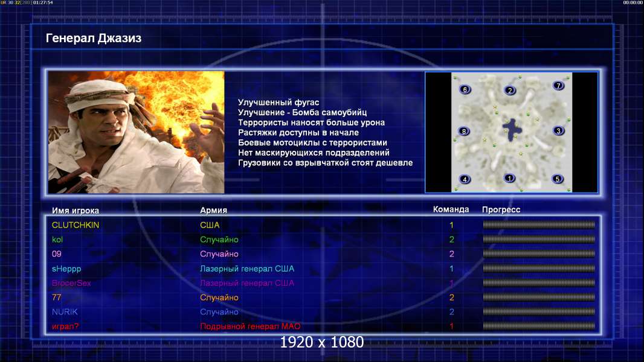The width and height of the screenshot is (644, 362).
Task: Select player name BrocerSex
Action: 71,283
